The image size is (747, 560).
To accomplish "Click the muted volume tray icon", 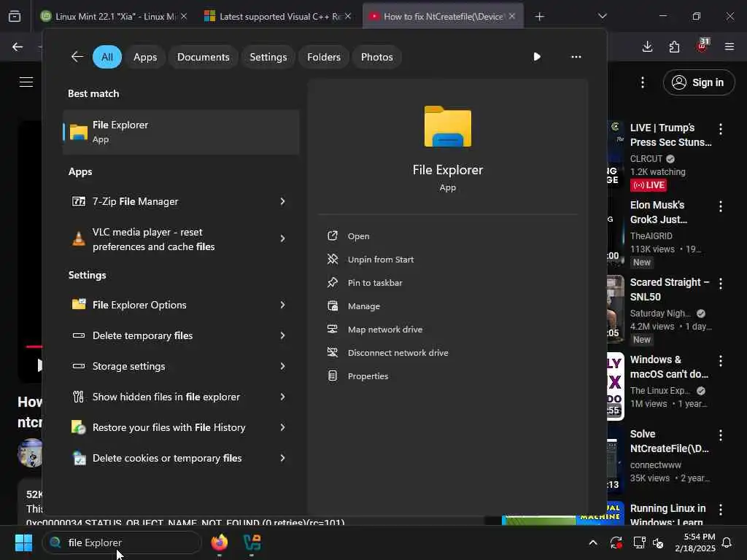I will 658,542.
